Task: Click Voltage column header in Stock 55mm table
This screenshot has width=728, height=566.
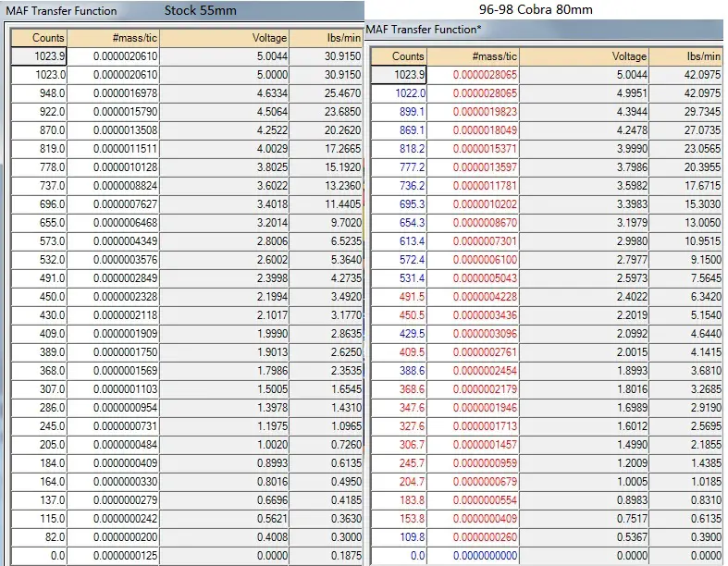Action: pyautogui.click(x=224, y=38)
